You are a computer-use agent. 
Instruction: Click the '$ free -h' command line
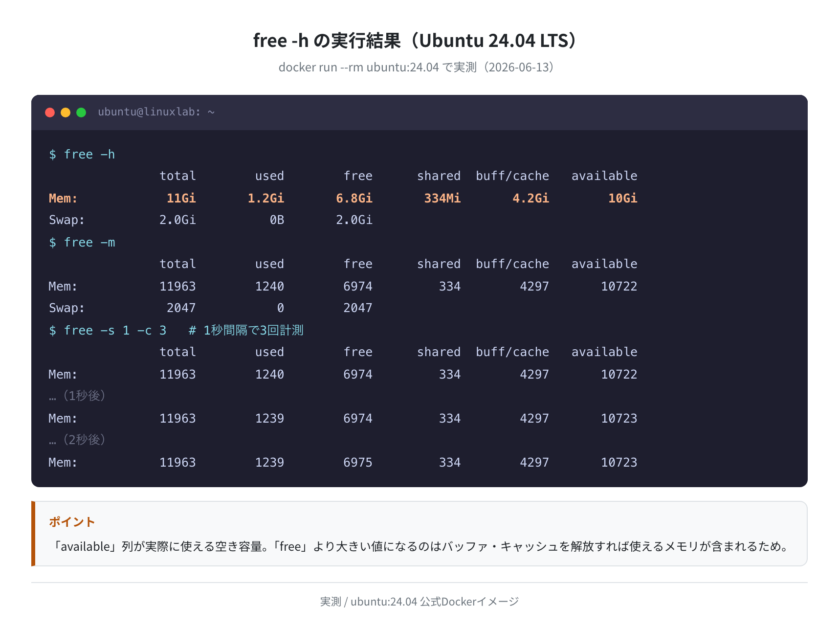[x=82, y=155]
